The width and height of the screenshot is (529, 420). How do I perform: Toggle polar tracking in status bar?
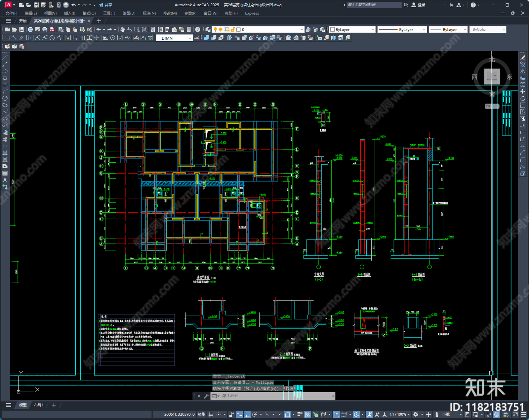coord(255,414)
